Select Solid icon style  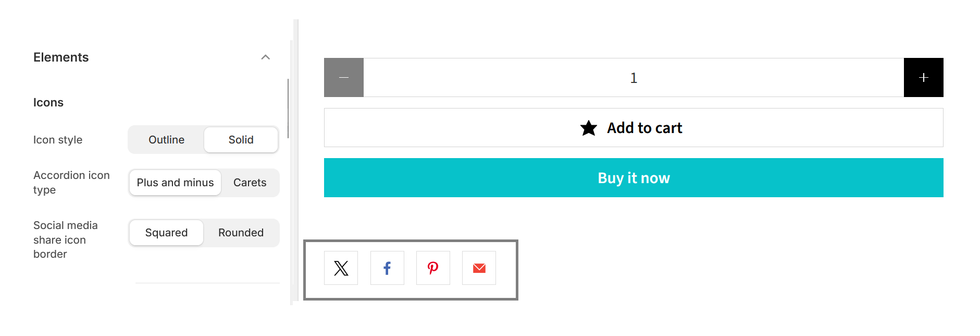point(241,140)
